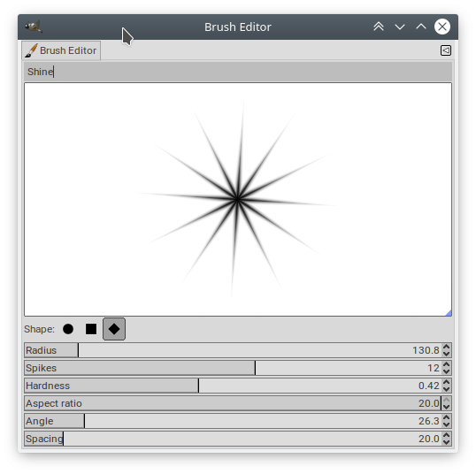This screenshot has width=476, height=474.
Task: Open the tab configuration menu icon
Action: (x=446, y=50)
